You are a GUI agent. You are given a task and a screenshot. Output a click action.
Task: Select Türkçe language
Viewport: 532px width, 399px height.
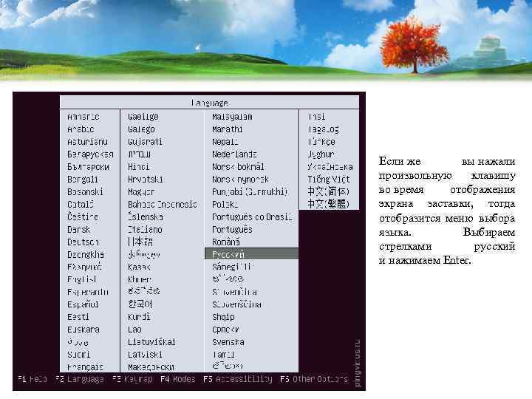[321, 142]
